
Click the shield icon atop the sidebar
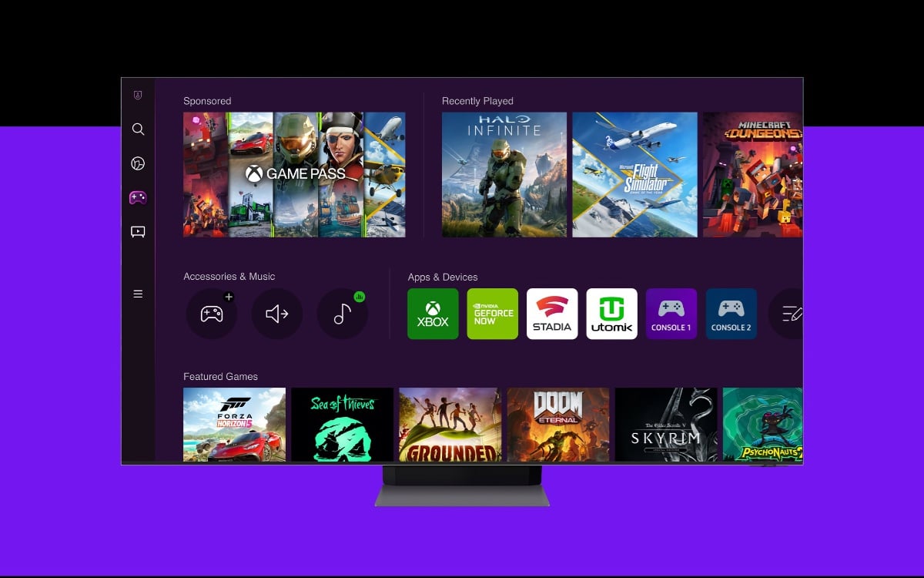click(x=138, y=95)
